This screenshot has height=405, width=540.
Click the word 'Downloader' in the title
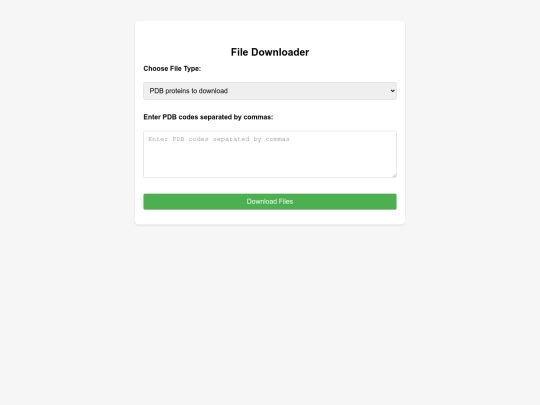[280, 52]
